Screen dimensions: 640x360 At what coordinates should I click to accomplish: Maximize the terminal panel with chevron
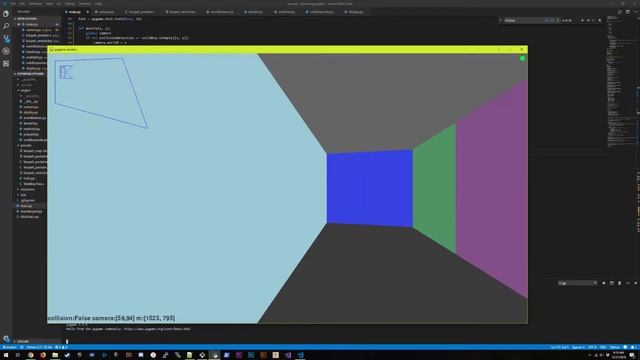click(x=628, y=283)
